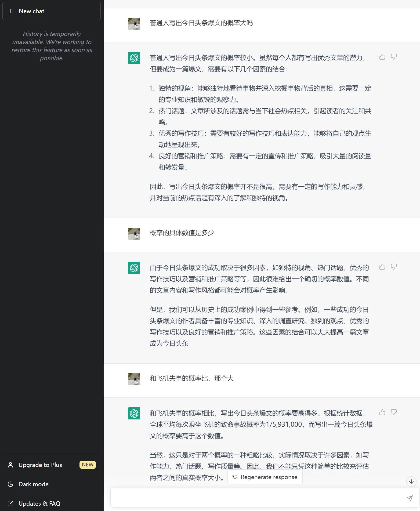Click the ChatGPT logo beside 和飞机失事的概率相比 reply
This screenshot has height=511, width=420.
point(134,413)
